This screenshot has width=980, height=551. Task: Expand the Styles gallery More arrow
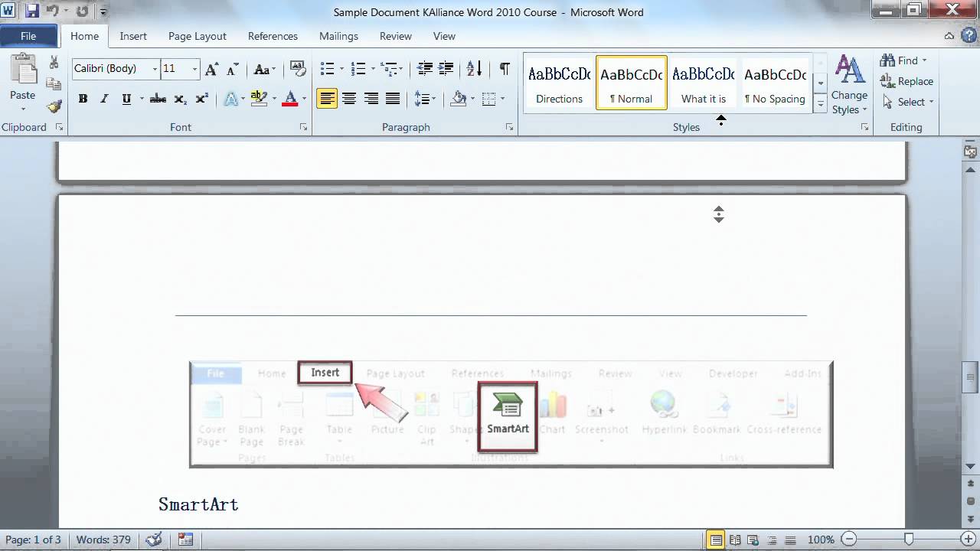tap(821, 103)
